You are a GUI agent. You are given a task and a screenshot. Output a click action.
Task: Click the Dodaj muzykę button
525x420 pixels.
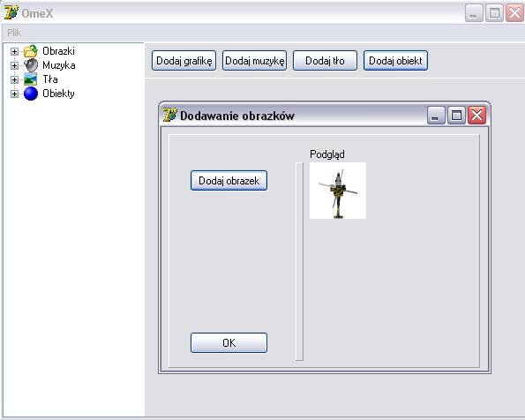tap(254, 61)
